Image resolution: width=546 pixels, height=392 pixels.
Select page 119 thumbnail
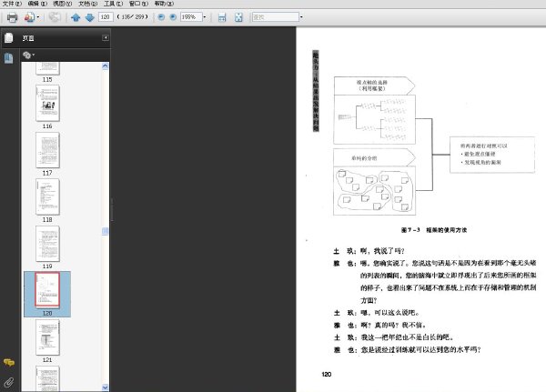tap(47, 244)
